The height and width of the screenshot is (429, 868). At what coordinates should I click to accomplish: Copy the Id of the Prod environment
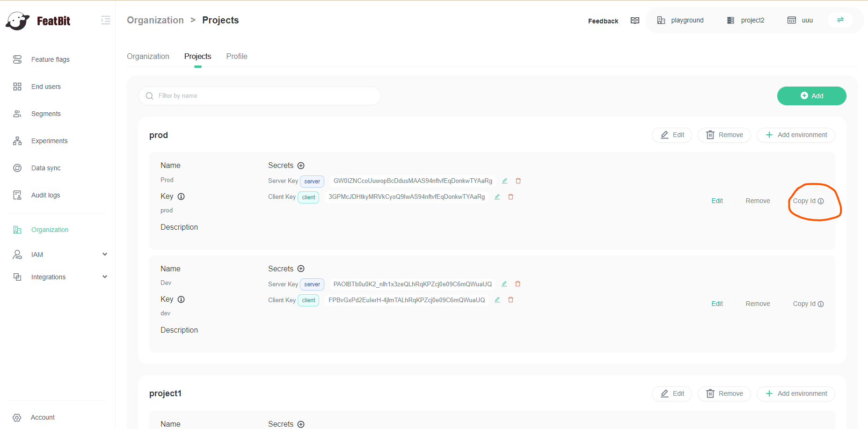click(806, 201)
